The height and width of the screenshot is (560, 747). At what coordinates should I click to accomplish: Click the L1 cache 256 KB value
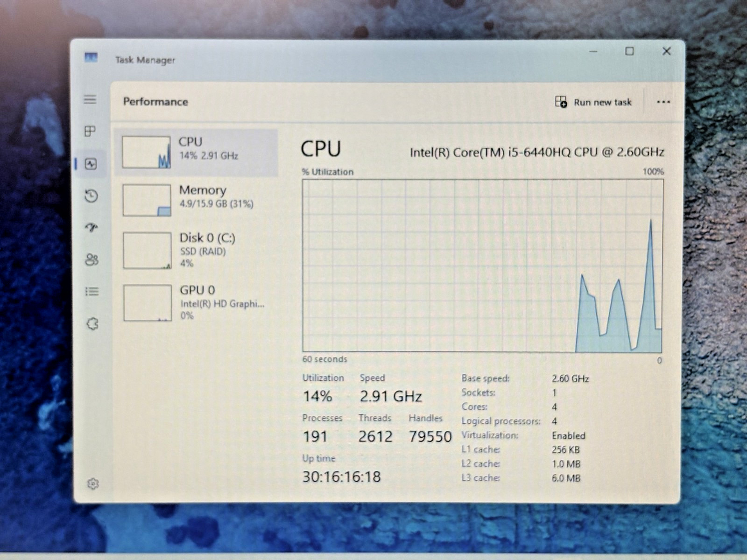click(x=565, y=450)
